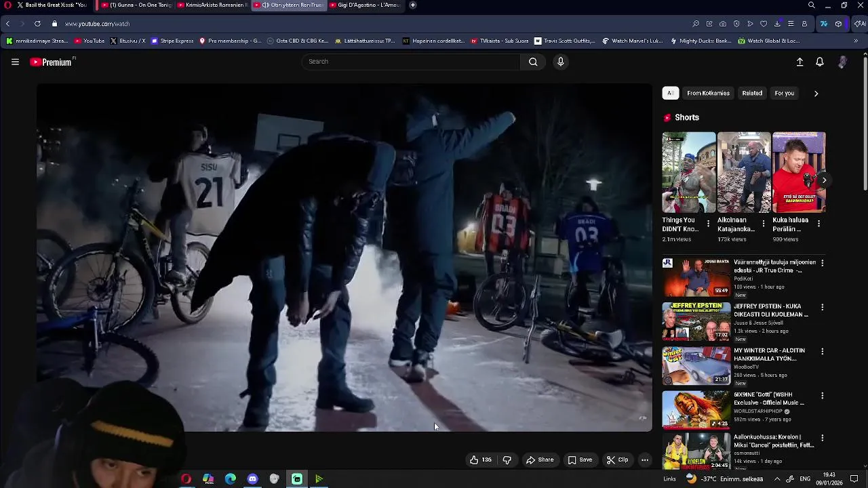Screen dimensions: 868x488
Task: Open YouTube notifications bell
Action: pyautogui.click(x=820, y=62)
